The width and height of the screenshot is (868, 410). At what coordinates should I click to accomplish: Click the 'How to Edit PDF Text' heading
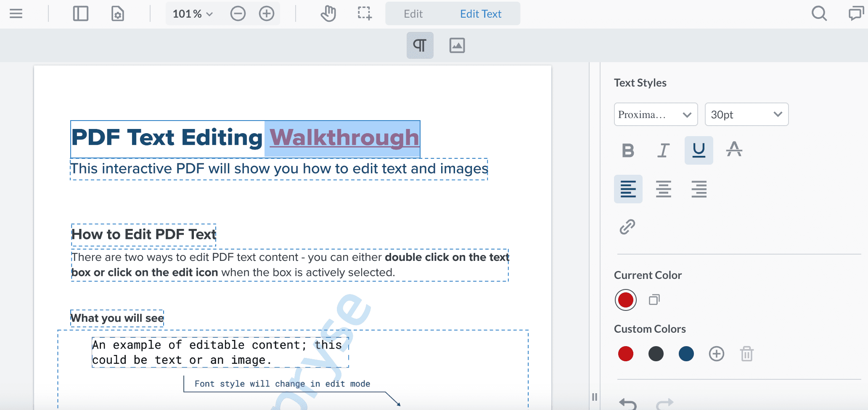143,234
